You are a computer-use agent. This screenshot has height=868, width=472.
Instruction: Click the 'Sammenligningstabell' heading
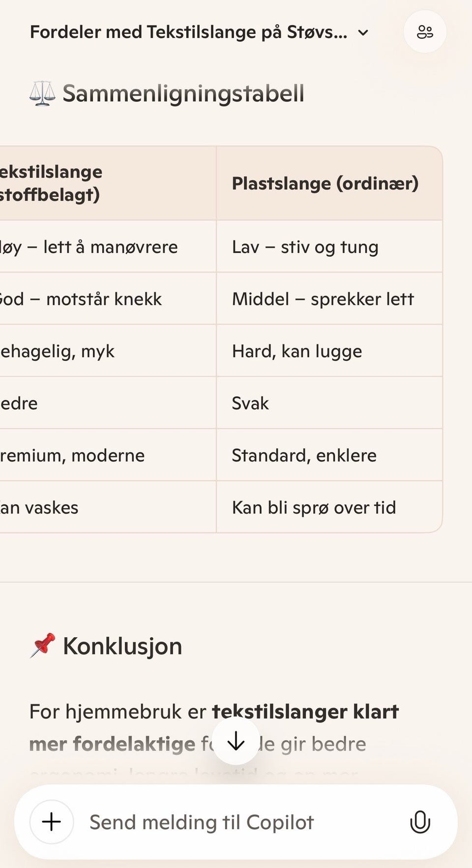coord(183,93)
